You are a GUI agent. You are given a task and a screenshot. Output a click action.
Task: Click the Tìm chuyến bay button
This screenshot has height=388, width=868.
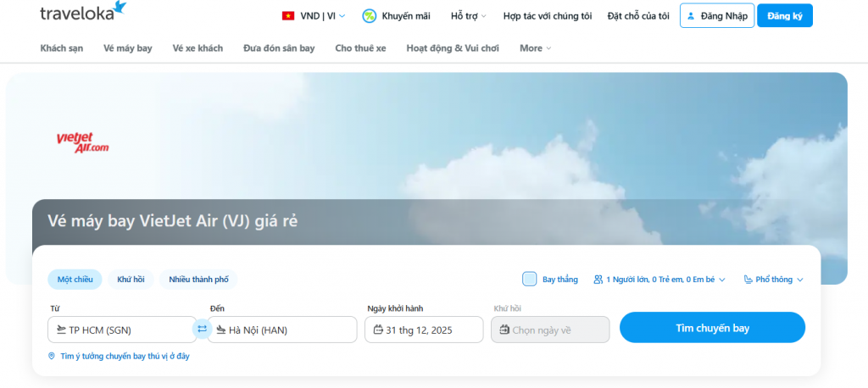712,328
